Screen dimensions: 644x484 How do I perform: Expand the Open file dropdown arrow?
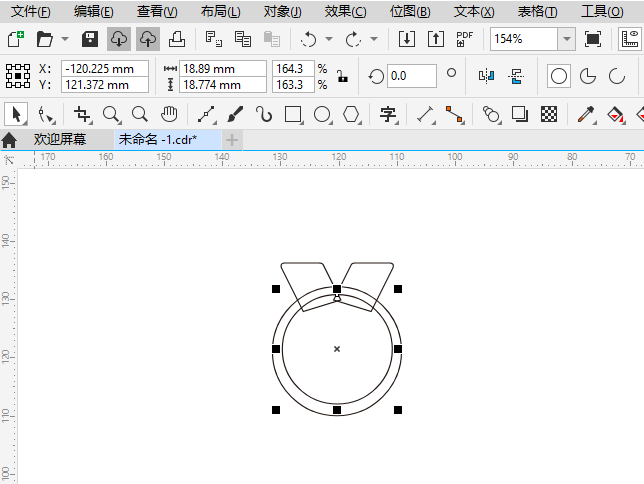click(x=65, y=39)
